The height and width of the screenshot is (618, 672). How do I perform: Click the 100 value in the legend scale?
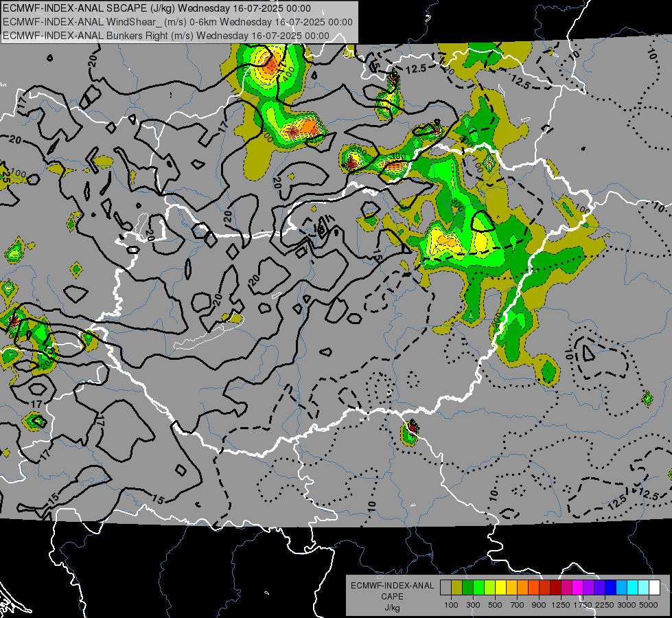coord(451,605)
